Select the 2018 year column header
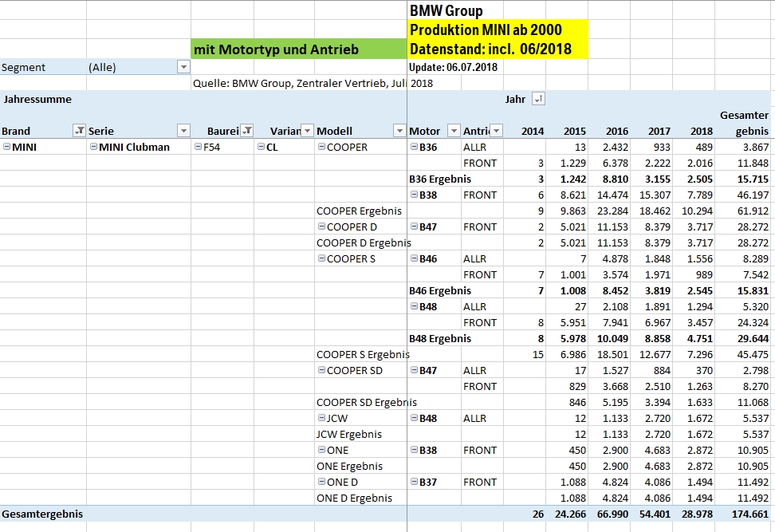The height and width of the screenshot is (532, 775). click(702, 131)
